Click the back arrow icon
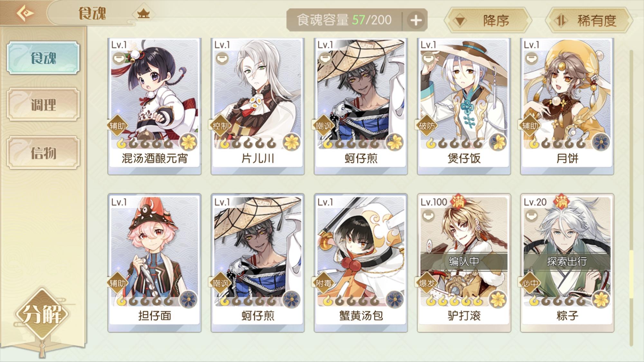The image size is (644, 362). 25,13
